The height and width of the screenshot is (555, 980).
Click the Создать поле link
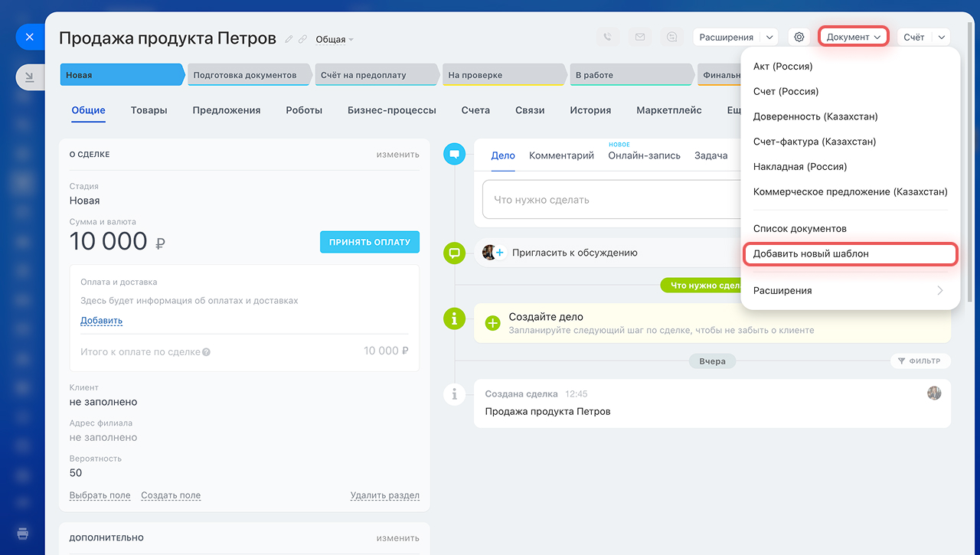point(171,495)
